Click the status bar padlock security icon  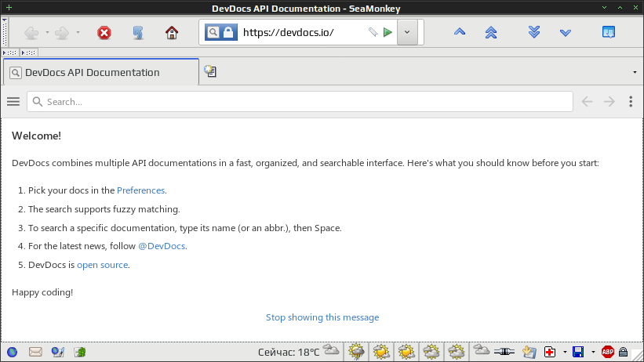pyautogui.click(x=623, y=352)
